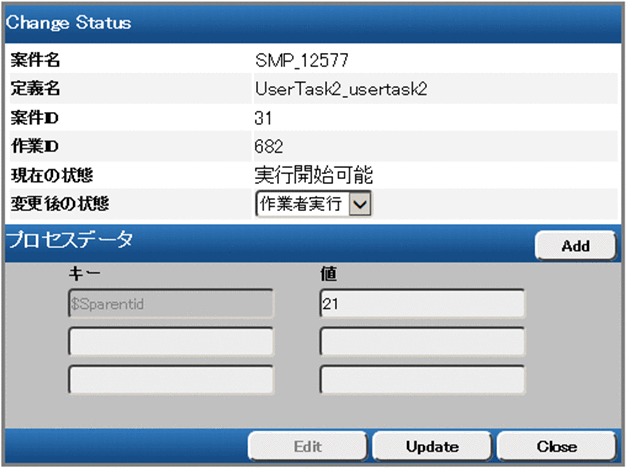Screen dimensions: 627x468
Task: Select the SMP_12577 case name text
Action: [302, 60]
